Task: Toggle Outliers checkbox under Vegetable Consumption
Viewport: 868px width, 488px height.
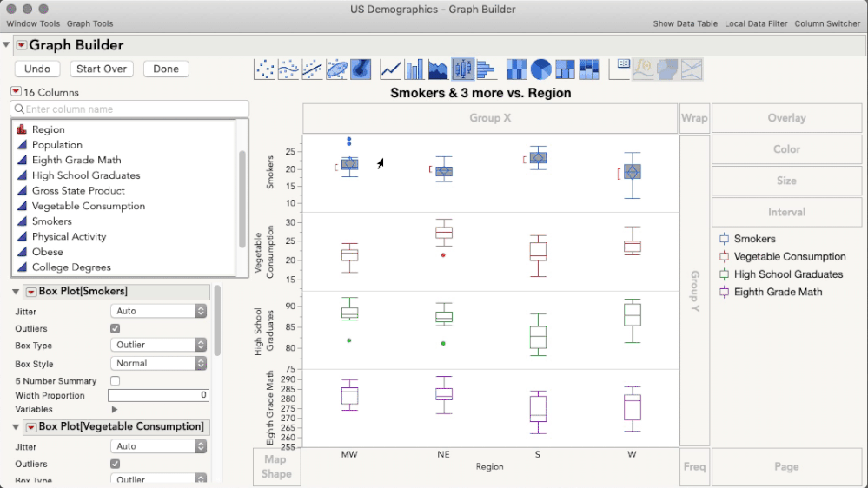Action: coord(116,464)
